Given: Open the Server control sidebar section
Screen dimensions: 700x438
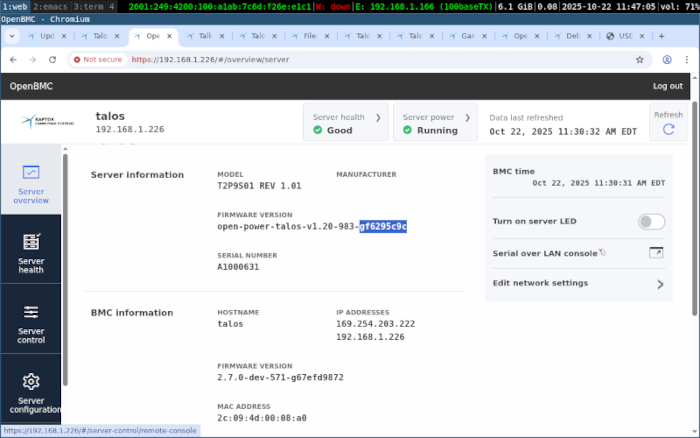Looking at the screenshot, I should coord(31,311).
